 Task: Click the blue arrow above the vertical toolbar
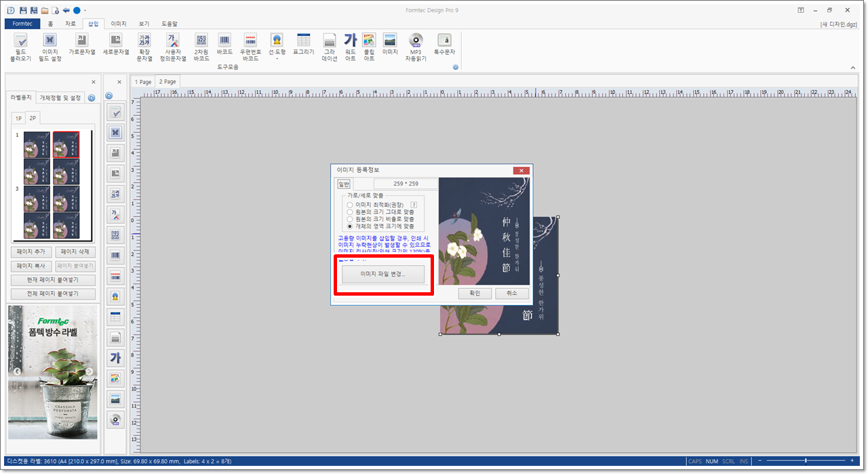click(108, 96)
